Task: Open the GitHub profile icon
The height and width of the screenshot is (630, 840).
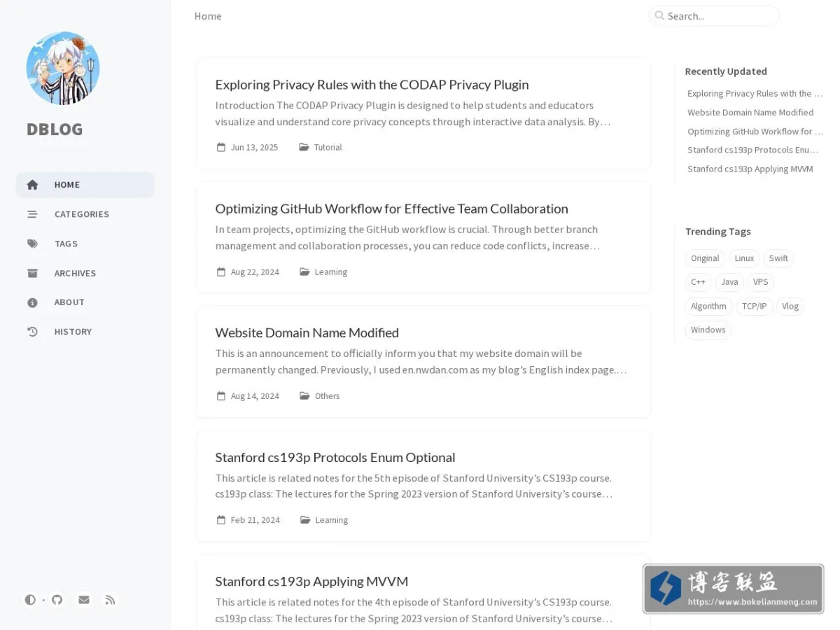Action: [57, 600]
